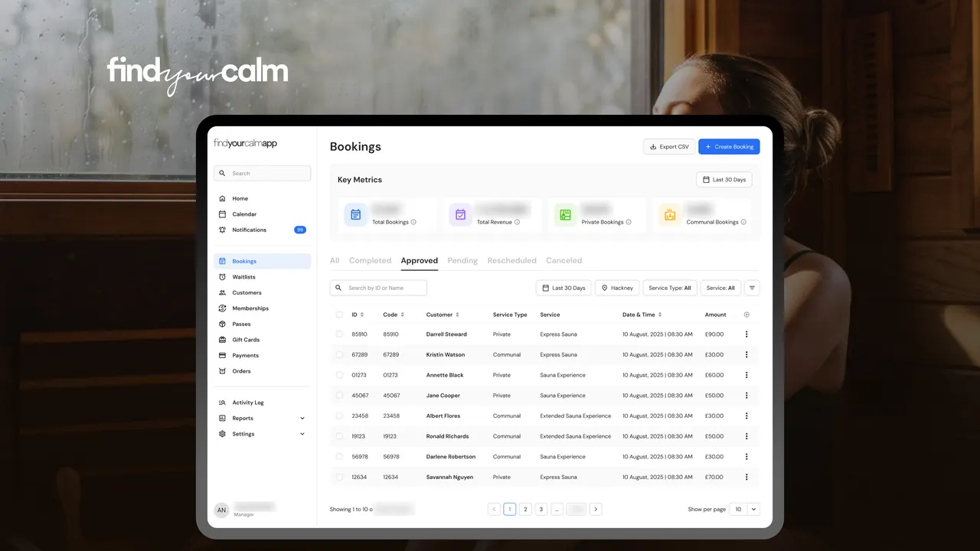Open row actions for Darrell Steward
980x551 pixels.
[x=746, y=334]
